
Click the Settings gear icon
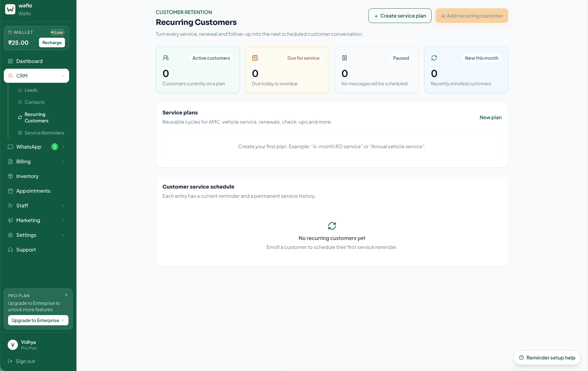[11, 235]
